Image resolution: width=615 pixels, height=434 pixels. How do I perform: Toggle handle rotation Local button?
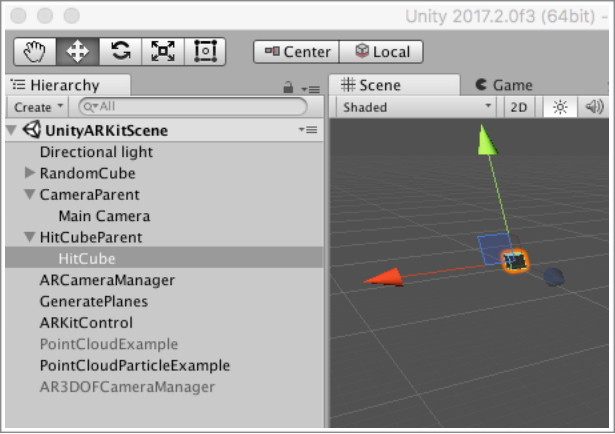[x=381, y=52]
